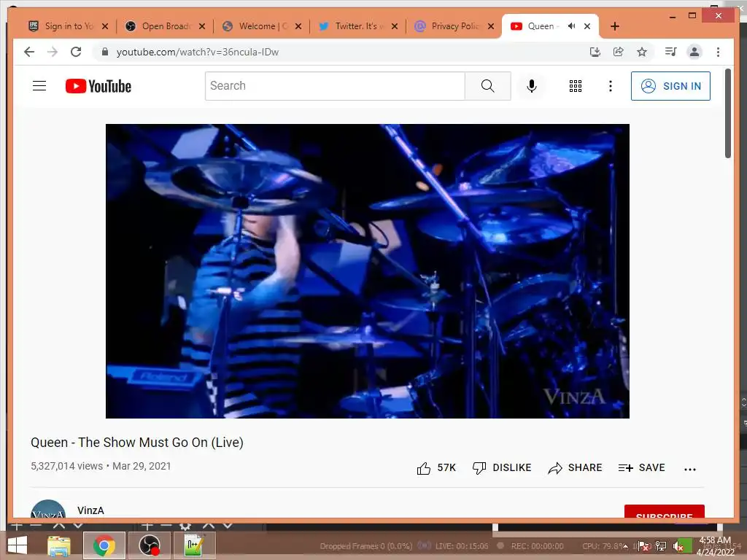
Task: Open a new browser tab
Action: [x=615, y=26]
